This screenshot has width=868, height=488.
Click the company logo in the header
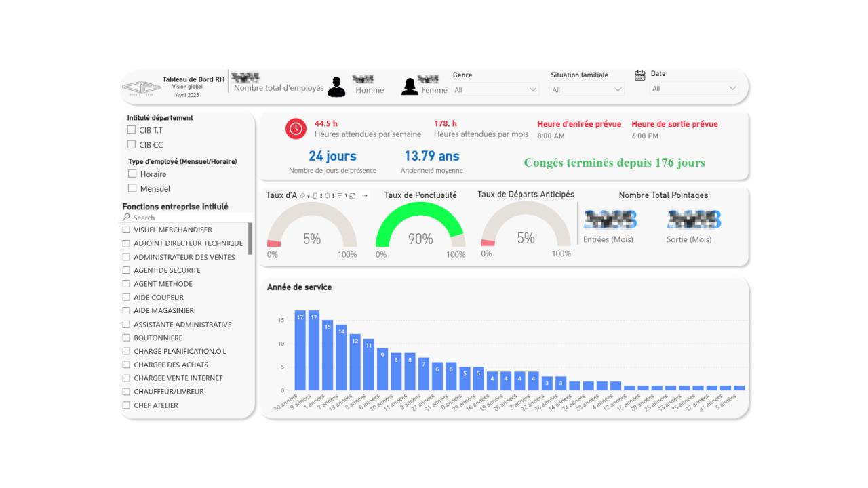(141, 87)
